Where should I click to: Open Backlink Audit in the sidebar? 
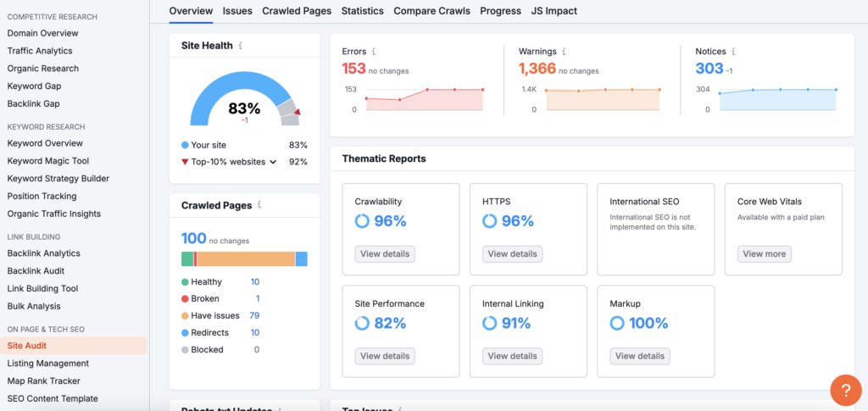(x=36, y=271)
